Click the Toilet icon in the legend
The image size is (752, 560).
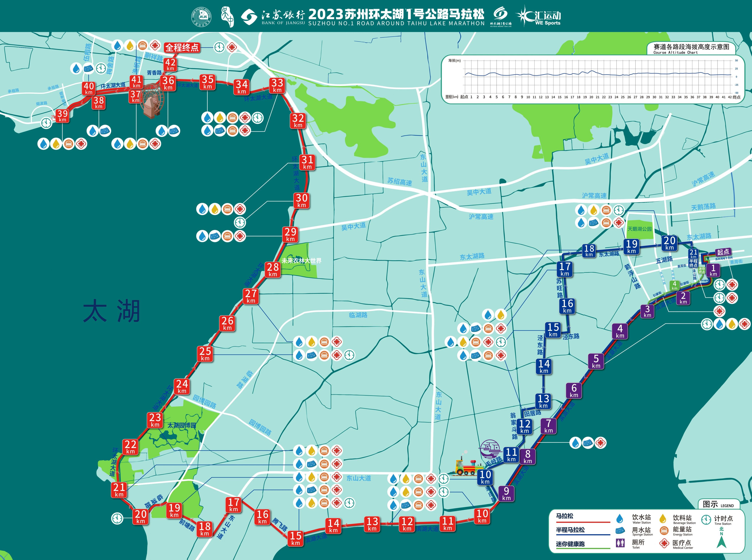point(620,543)
